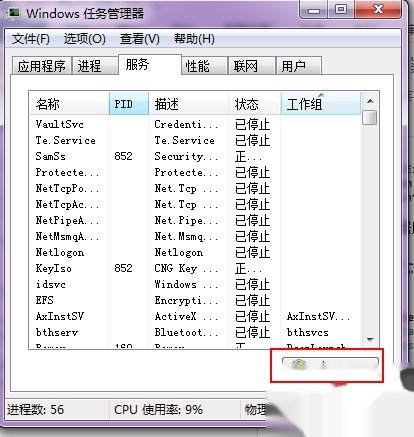
Task: Click the Net.Pipe... description cell
Action: [186, 220]
